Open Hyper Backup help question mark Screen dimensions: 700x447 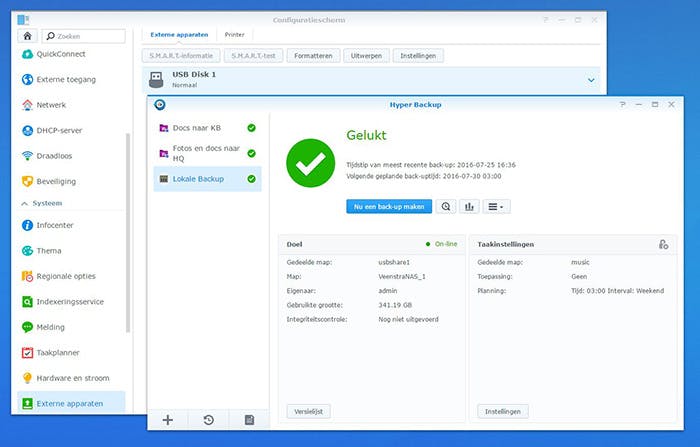[x=622, y=104]
